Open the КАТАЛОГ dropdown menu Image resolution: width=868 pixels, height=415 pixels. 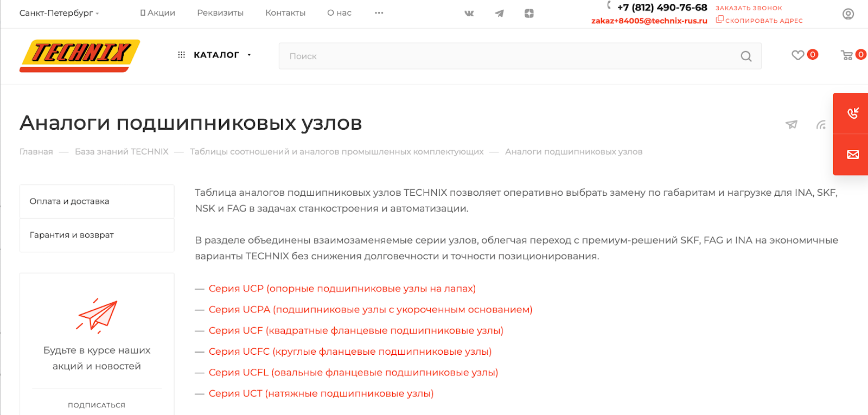(216, 55)
